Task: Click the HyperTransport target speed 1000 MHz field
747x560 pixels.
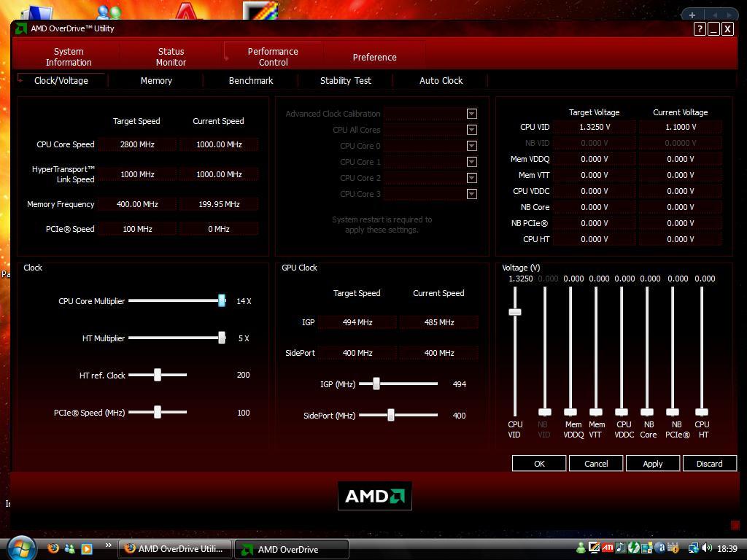Action: pos(137,174)
